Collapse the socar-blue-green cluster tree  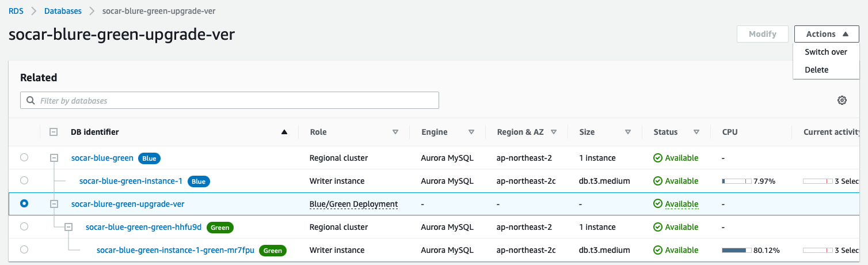click(x=54, y=157)
